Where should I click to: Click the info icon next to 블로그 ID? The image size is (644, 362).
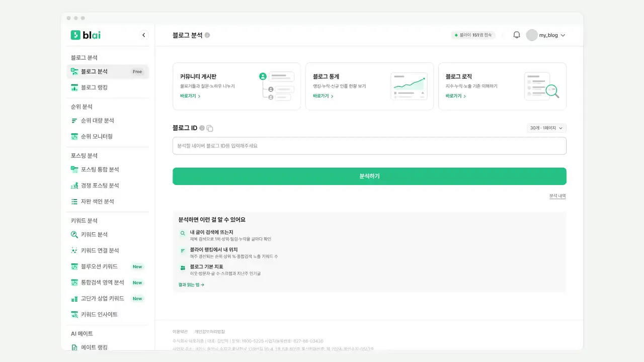[202, 128]
